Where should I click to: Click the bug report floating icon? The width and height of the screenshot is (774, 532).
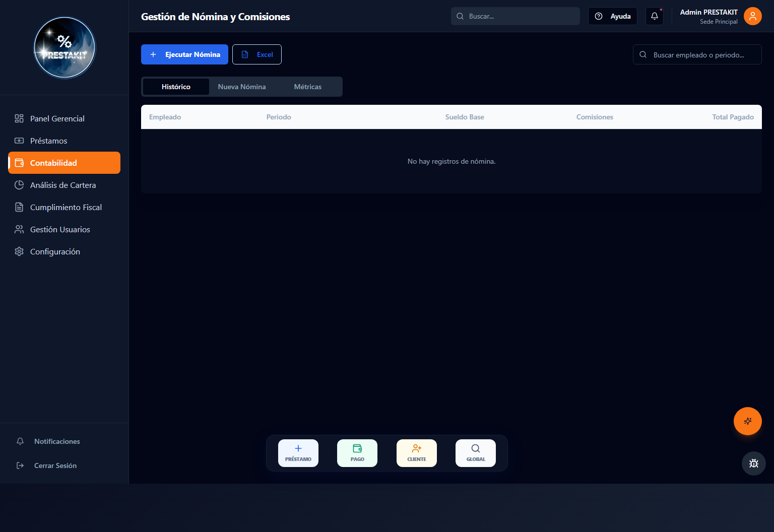coord(753,463)
